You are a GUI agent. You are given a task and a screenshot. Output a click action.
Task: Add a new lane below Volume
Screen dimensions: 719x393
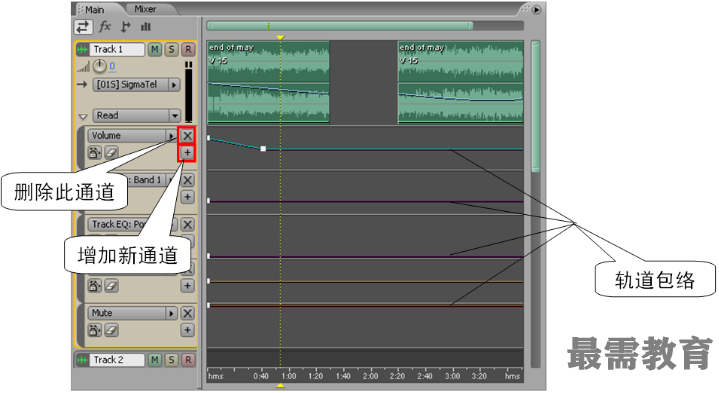click(x=187, y=153)
